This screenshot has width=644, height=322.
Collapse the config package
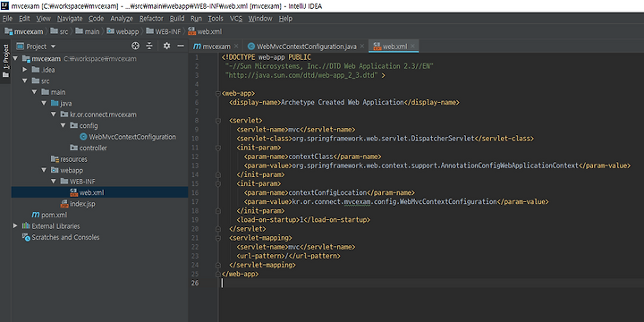click(x=63, y=126)
